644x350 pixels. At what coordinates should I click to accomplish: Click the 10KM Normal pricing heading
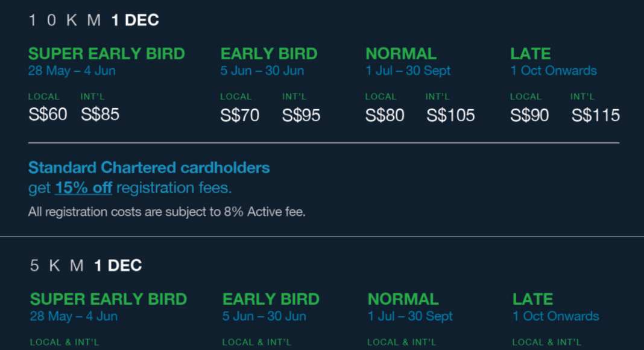[401, 54]
